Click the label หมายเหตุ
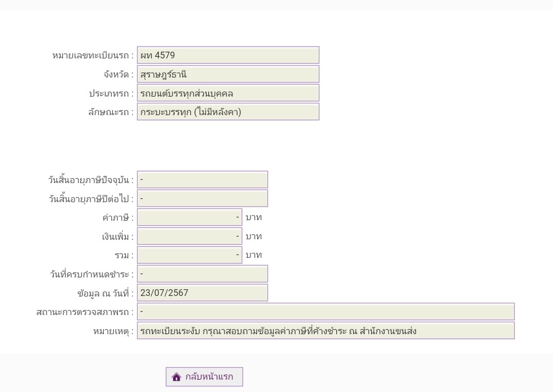 point(113,331)
